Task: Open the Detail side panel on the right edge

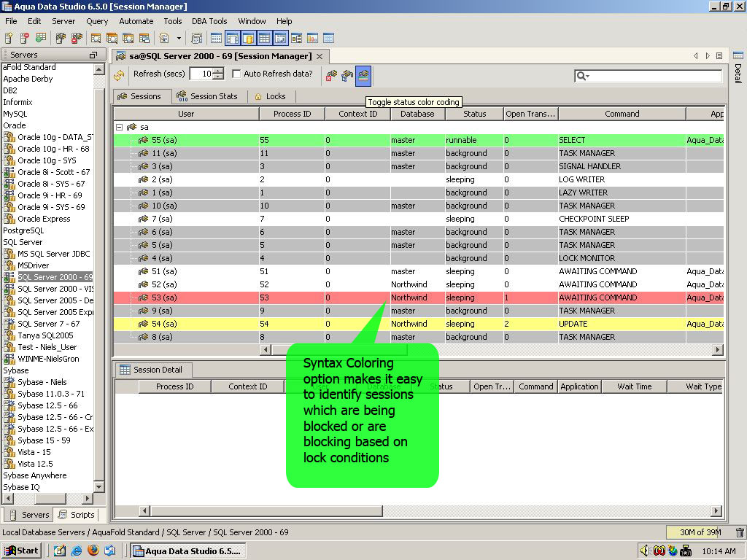Action: pos(738,68)
